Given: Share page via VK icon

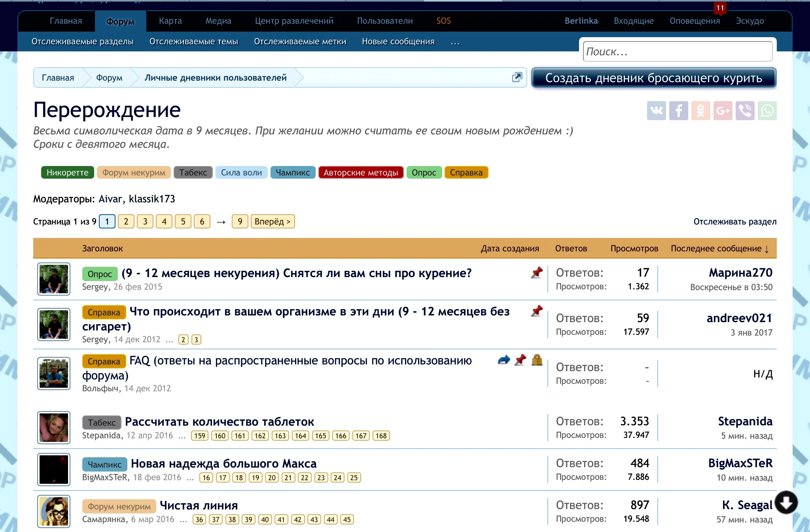Looking at the screenshot, I should (x=656, y=111).
